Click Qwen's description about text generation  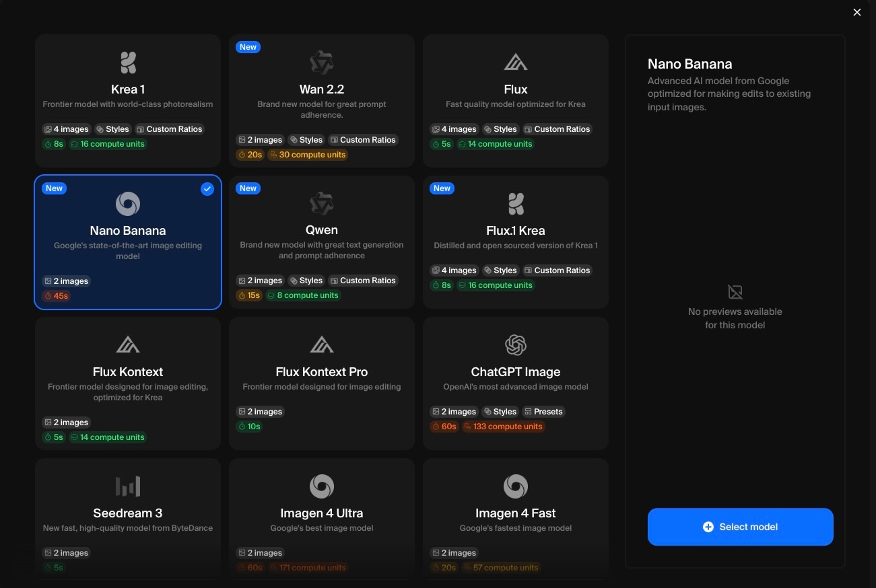click(x=322, y=250)
